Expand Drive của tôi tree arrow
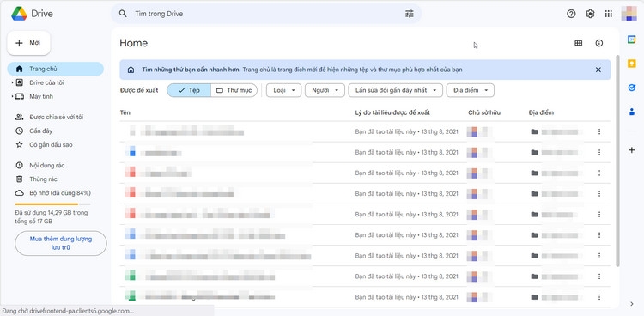 coord(12,82)
